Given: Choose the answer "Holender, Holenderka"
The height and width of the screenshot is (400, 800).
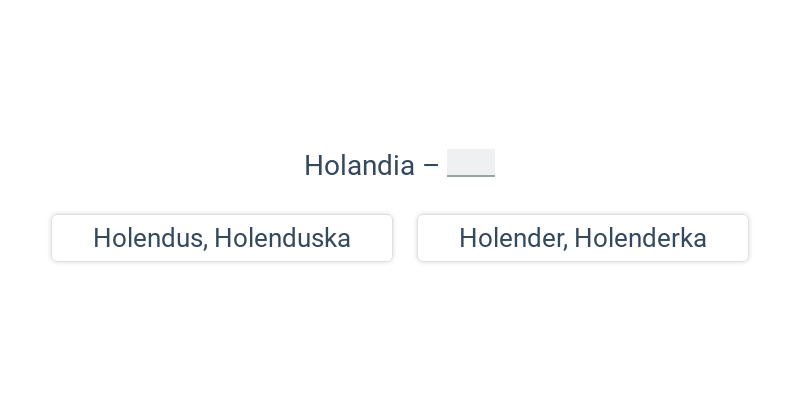Looking at the screenshot, I should point(583,238).
